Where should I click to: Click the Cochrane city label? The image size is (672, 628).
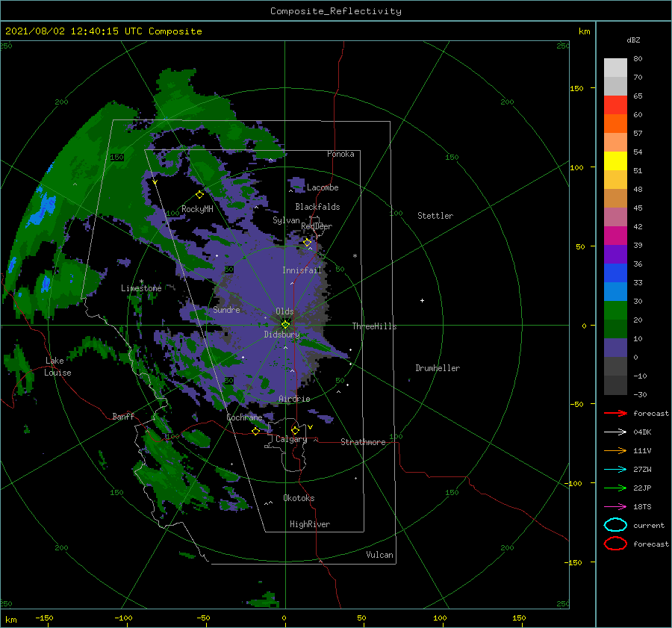tap(244, 417)
